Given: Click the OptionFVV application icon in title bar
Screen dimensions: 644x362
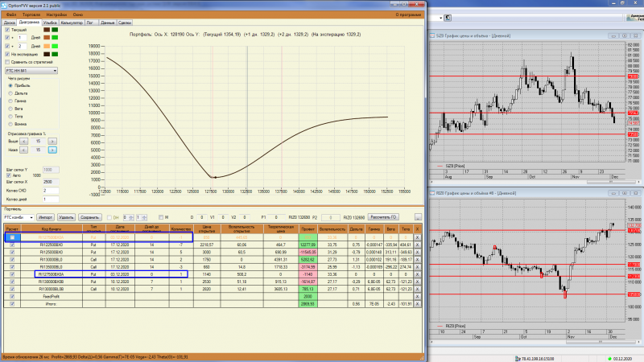Looking at the screenshot, I should (x=4, y=6).
